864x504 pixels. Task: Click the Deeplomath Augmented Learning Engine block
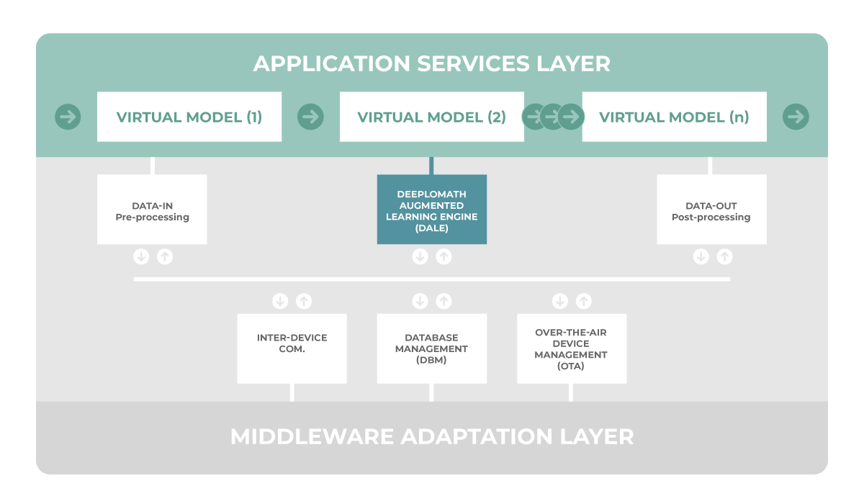pos(432,210)
